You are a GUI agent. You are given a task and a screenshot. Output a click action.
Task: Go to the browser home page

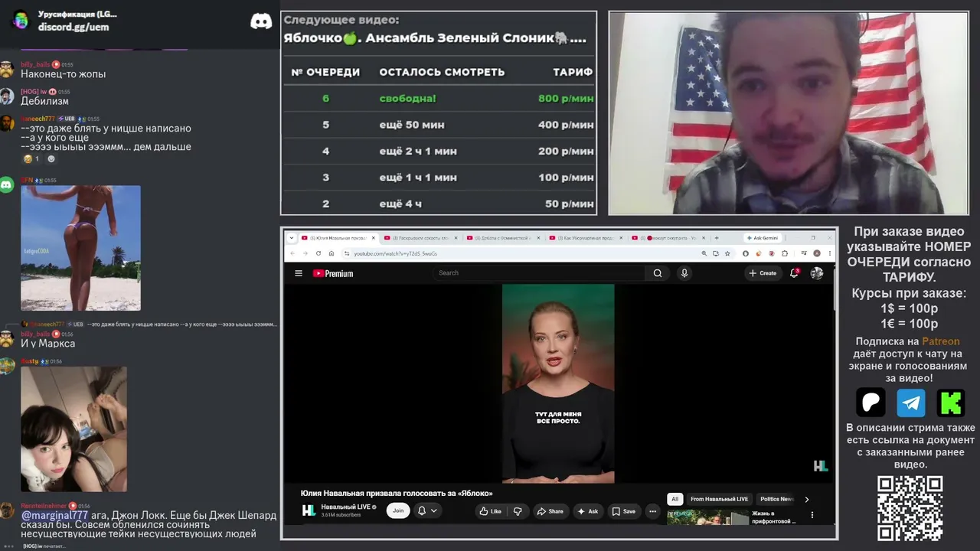tap(331, 253)
